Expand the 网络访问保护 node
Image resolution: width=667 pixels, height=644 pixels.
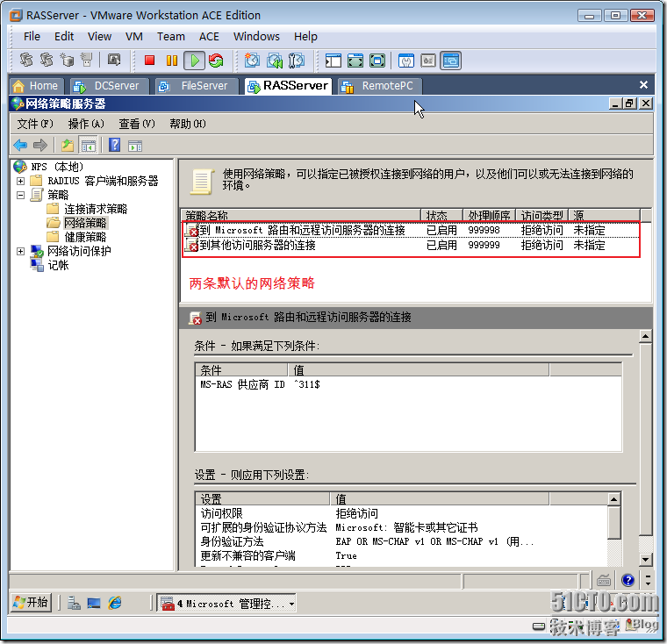pos(20,252)
